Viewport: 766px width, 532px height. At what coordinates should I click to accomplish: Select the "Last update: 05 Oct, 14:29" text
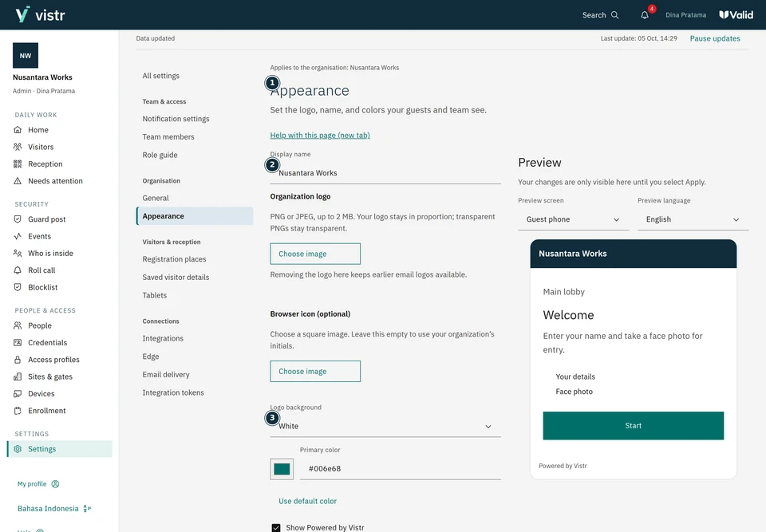click(638, 38)
